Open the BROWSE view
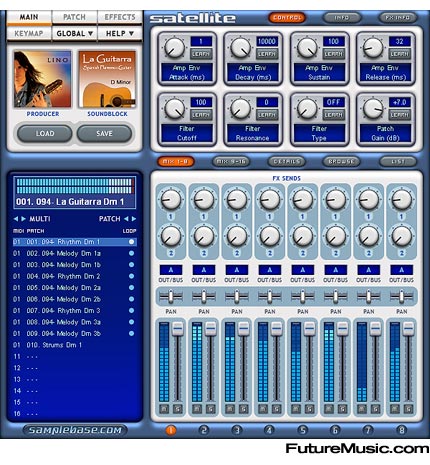Image resolution: width=430 pixels, height=465 pixels. coord(341,162)
